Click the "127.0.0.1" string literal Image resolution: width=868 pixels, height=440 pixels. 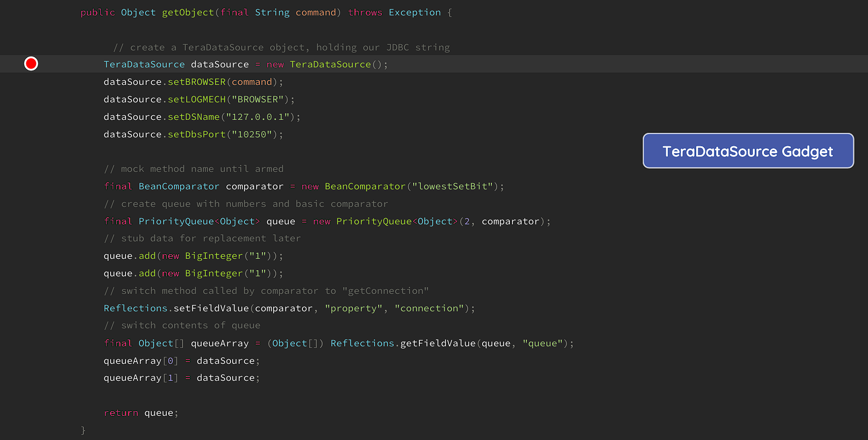pos(258,117)
